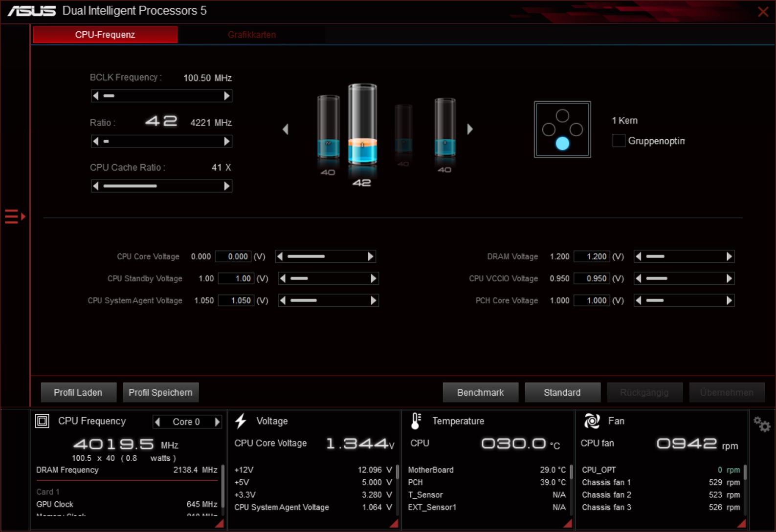Image resolution: width=776 pixels, height=532 pixels.
Task: Click the CPU Core Voltage slider track
Action: [x=325, y=256]
